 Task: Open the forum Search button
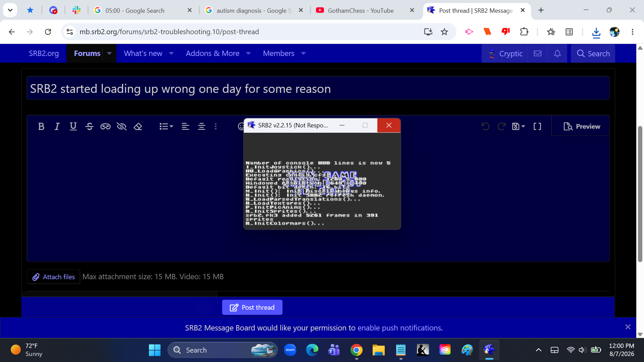pos(593,54)
